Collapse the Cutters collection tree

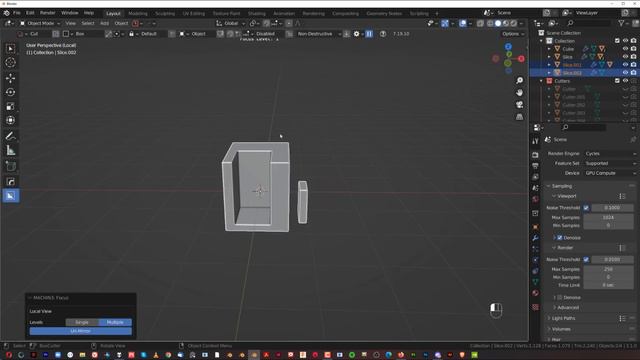click(542, 81)
